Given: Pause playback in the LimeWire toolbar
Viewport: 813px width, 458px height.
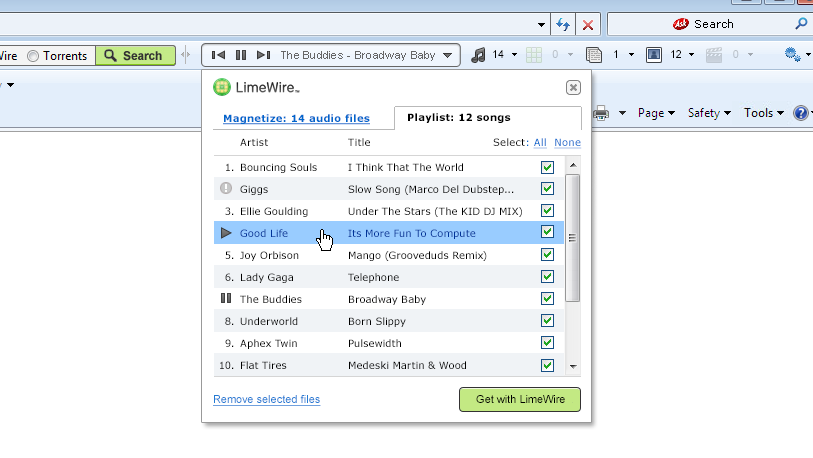Looking at the screenshot, I should (241, 55).
